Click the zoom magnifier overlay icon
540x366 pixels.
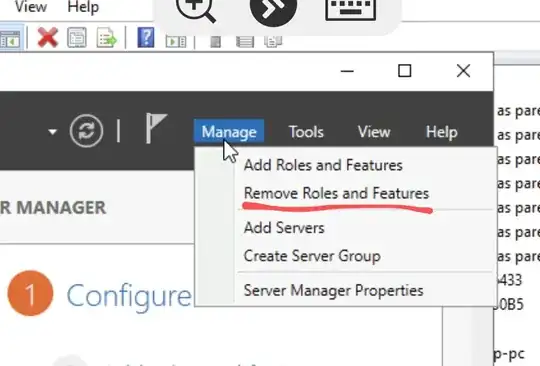tap(196, 10)
